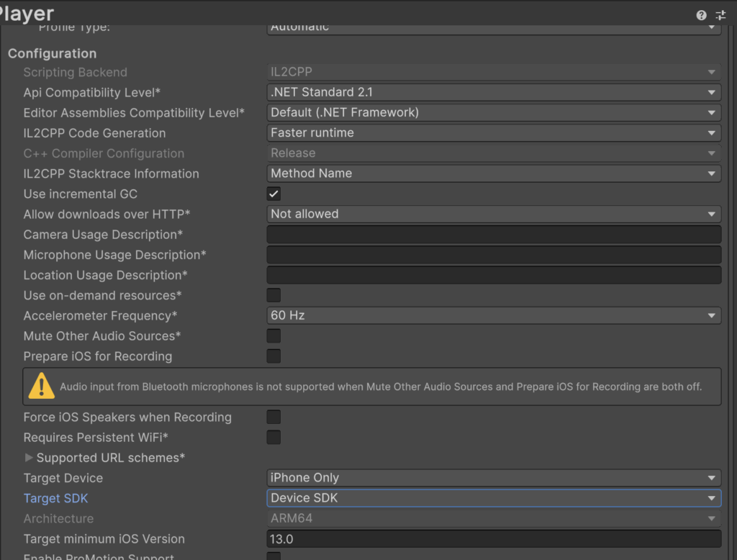This screenshot has height=560, width=737.
Task: Enable Force iOS Speakers when Recording
Action: click(x=273, y=417)
